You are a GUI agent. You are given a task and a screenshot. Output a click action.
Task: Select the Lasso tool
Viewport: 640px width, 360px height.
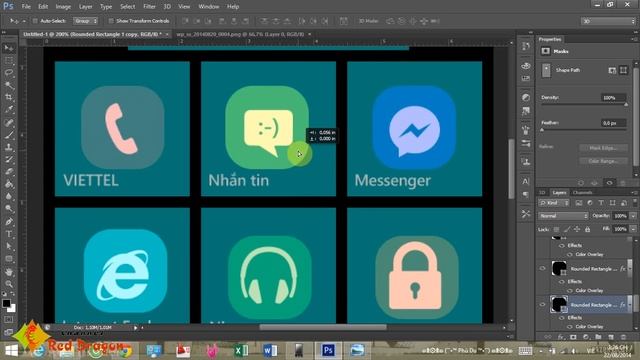point(9,73)
